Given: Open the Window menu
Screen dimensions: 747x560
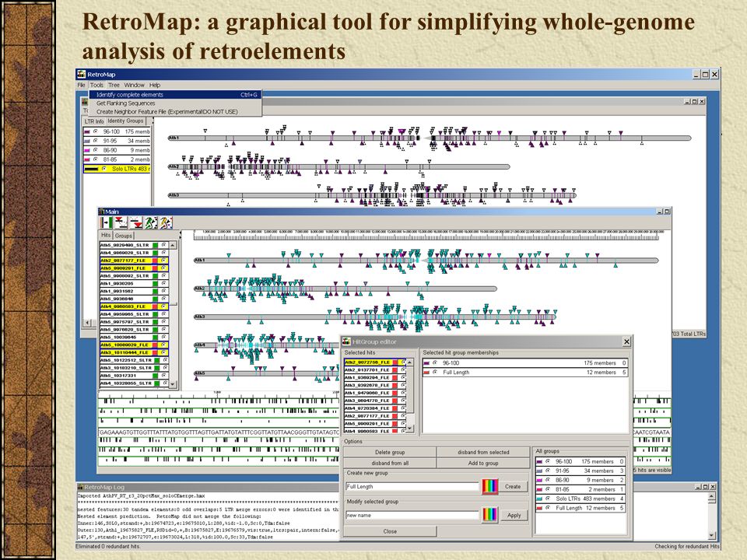Looking at the screenshot, I should tap(135, 86).
